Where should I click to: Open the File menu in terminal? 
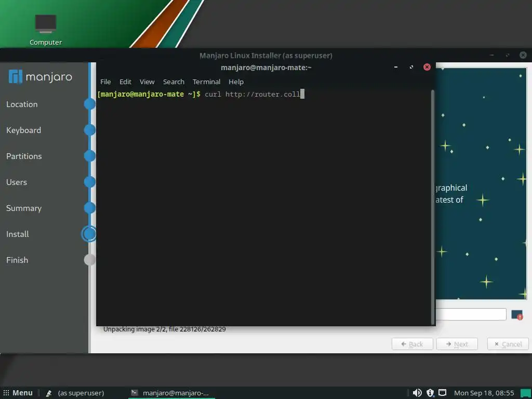point(105,82)
